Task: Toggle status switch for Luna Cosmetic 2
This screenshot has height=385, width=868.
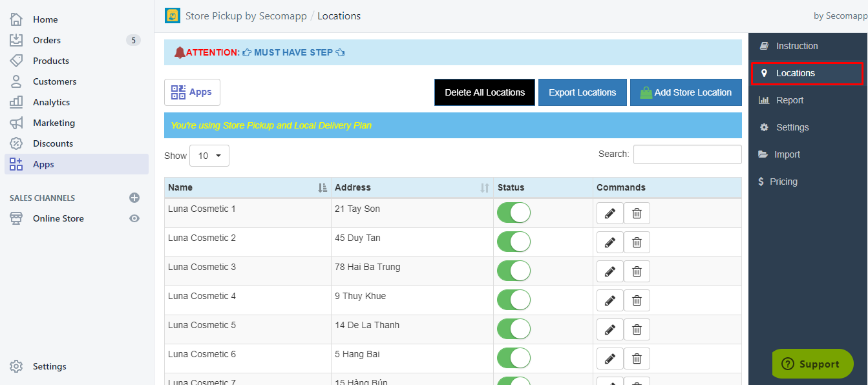Action: 514,242
